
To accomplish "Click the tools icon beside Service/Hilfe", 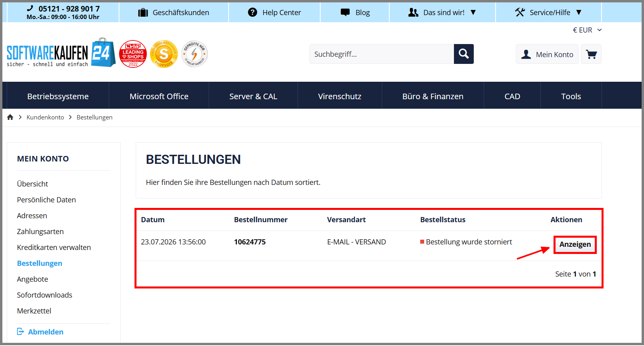I will pos(520,12).
